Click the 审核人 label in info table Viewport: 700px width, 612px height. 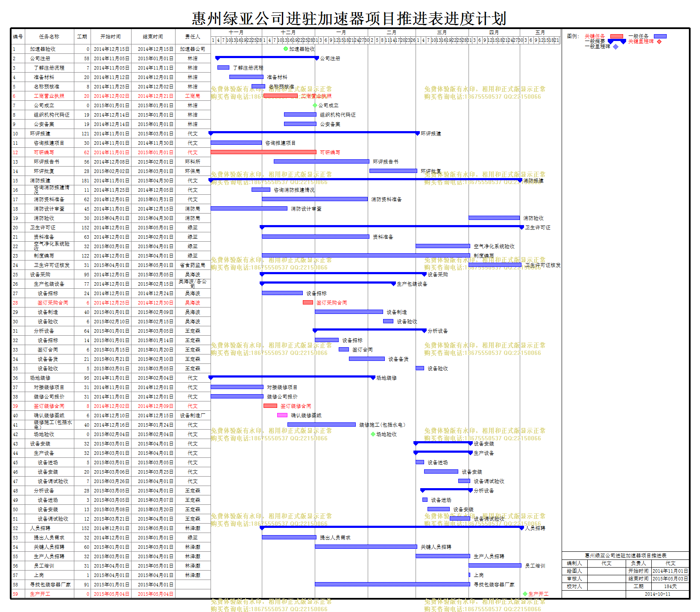pos(574,579)
